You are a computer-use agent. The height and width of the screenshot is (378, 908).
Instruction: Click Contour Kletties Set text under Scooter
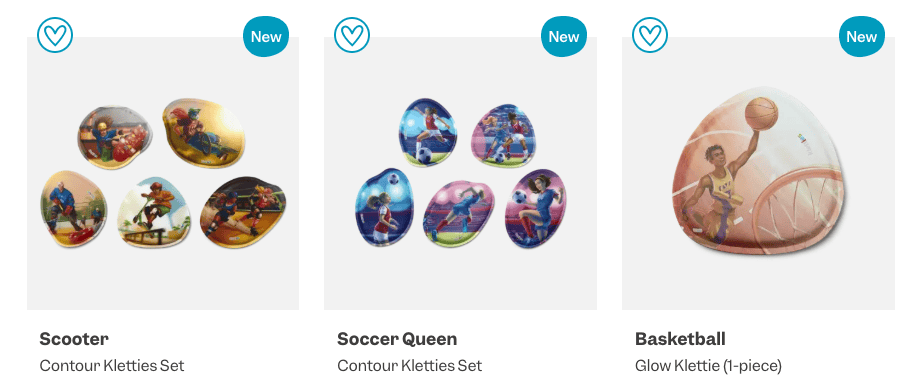coord(112,366)
